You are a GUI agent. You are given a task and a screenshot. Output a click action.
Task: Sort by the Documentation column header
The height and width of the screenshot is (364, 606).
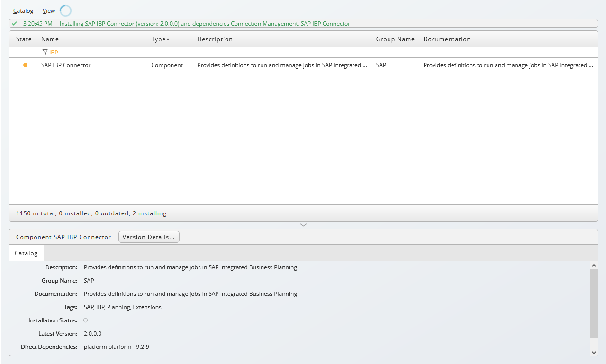[447, 39]
